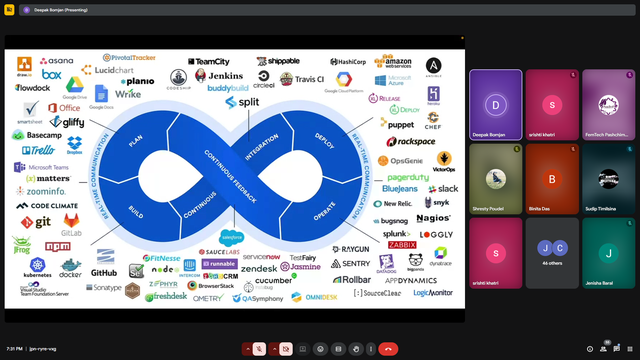Open the 46 others tile
Screen dimensions: 640x360
[552, 253]
